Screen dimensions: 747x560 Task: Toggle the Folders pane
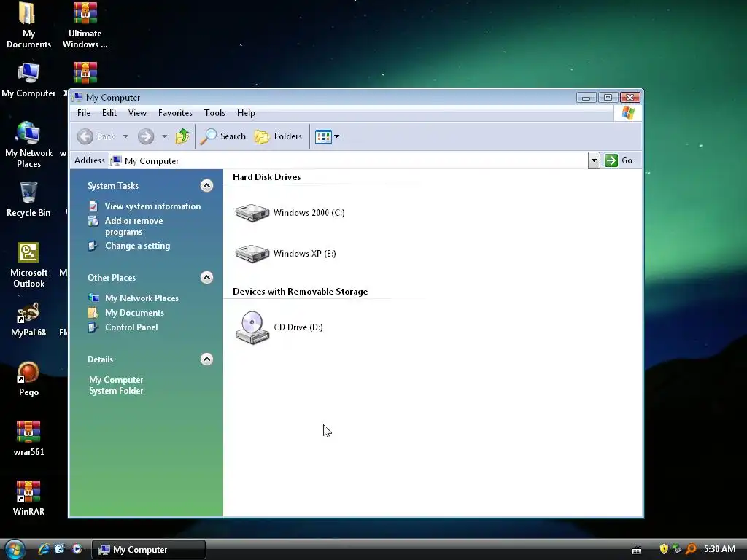pyautogui.click(x=278, y=136)
